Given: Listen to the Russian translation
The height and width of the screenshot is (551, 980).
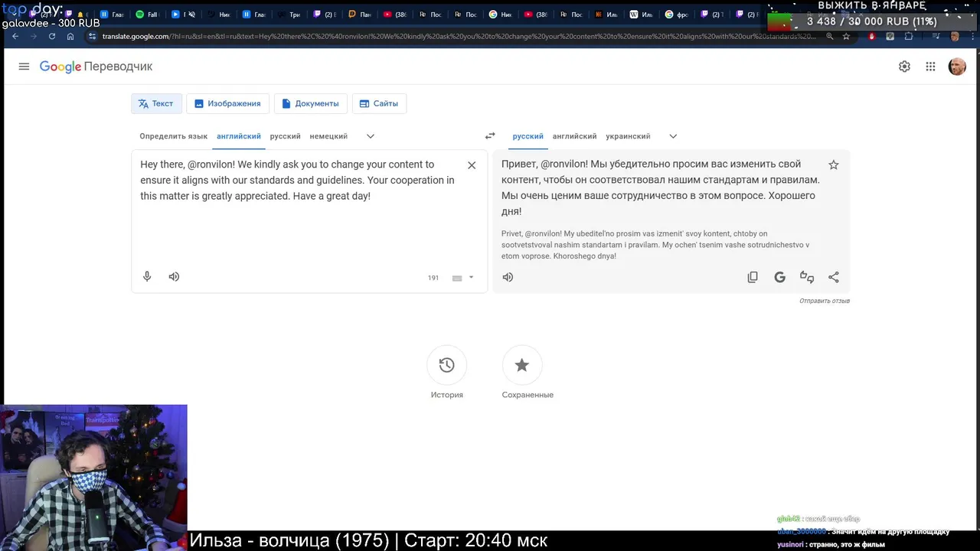Looking at the screenshot, I should click(x=508, y=277).
